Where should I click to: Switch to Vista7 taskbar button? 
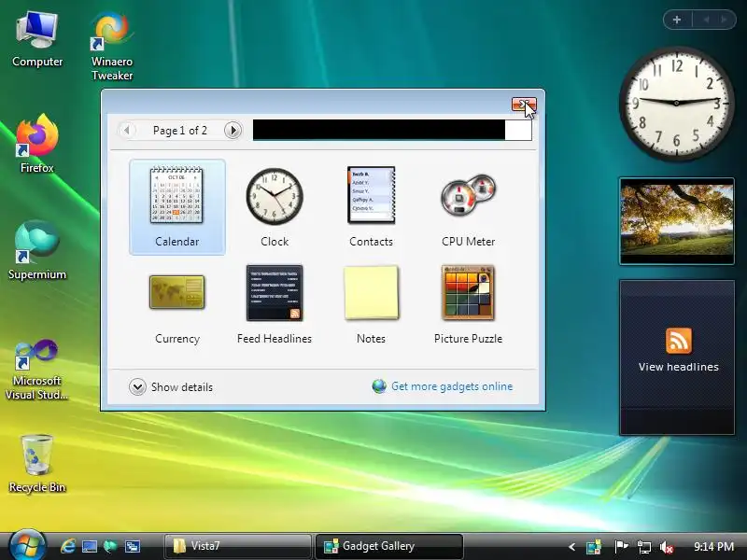238,546
